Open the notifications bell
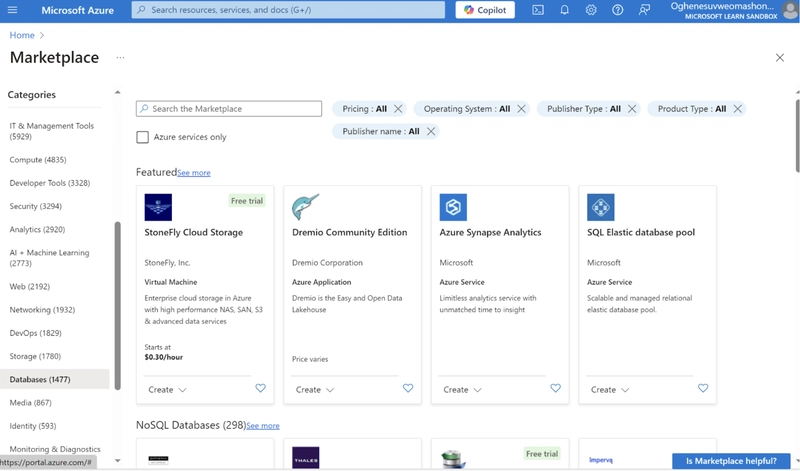Screen dimensions: 800x471 [564, 10]
